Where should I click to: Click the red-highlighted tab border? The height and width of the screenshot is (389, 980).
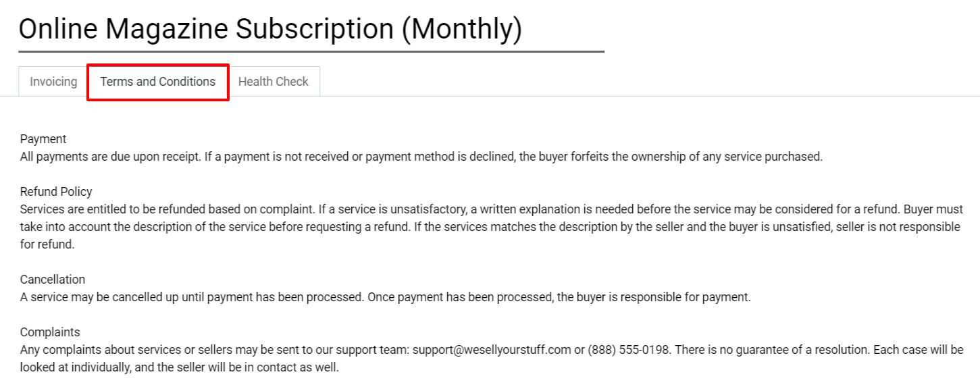157,67
